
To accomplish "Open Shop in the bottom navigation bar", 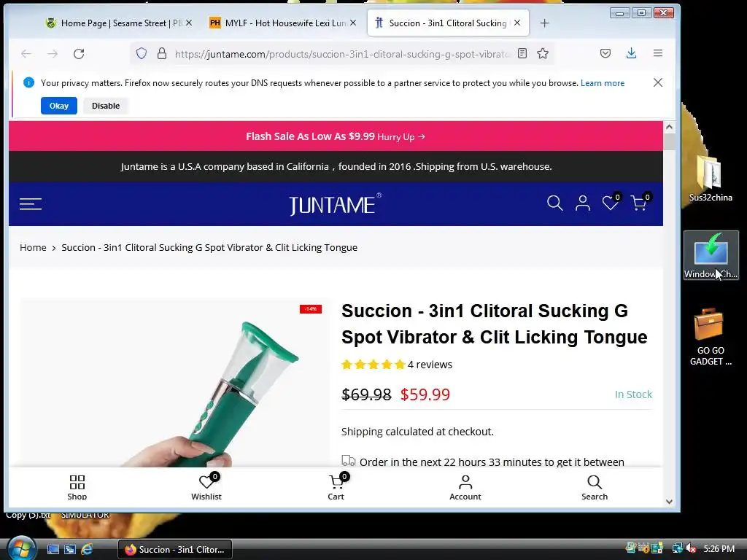I will [77, 488].
